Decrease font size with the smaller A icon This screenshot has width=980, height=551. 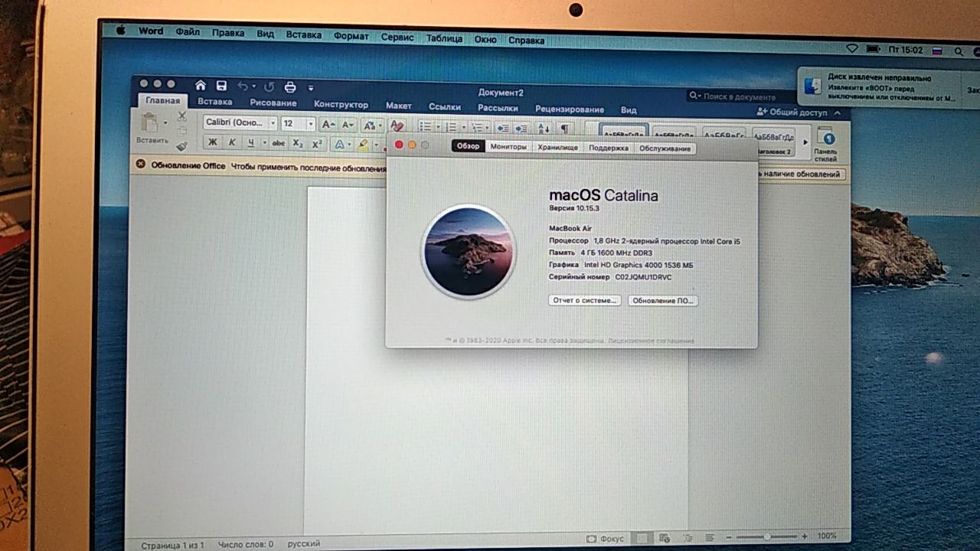347,124
